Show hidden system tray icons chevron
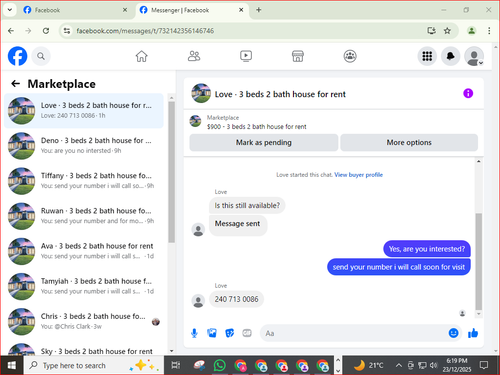The height and width of the screenshot is (375, 500). tap(399, 365)
